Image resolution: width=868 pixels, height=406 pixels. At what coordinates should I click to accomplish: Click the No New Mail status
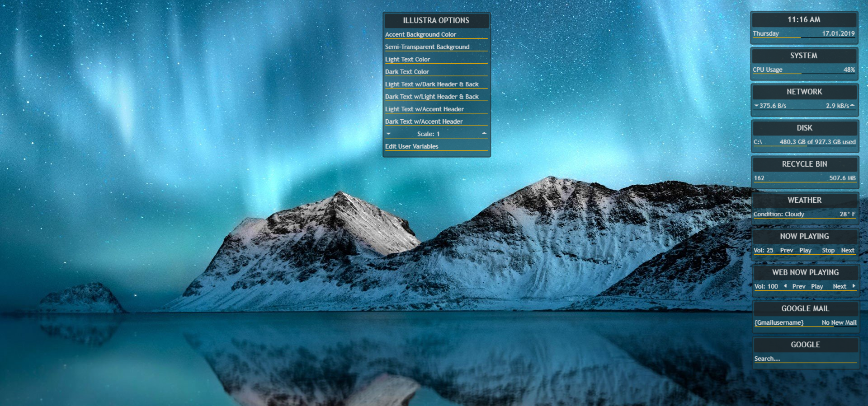839,322
